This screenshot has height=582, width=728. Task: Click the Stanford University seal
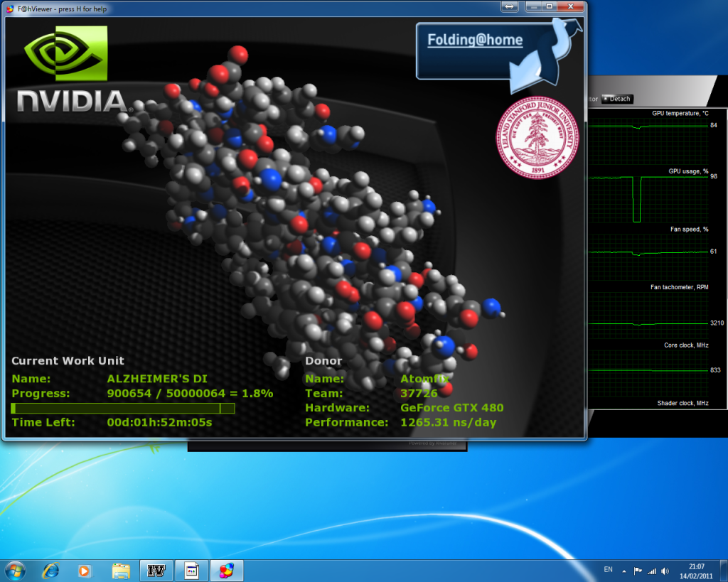pyautogui.click(x=537, y=137)
